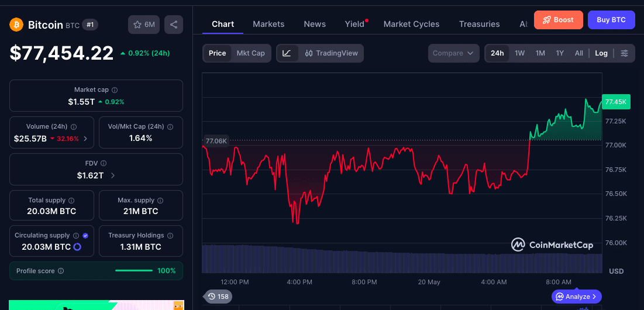Open the Market Cycles tab
Screen dimensions: 644x310
(x=411, y=24)
